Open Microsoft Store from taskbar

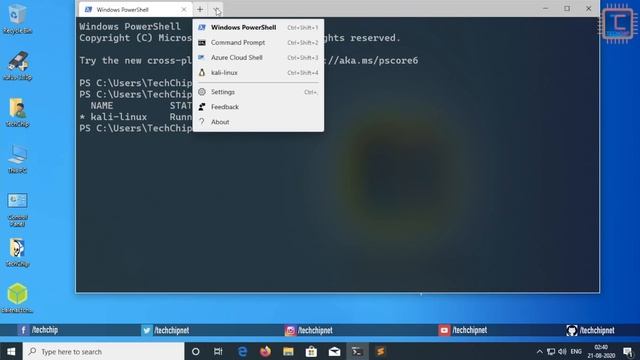311,351
